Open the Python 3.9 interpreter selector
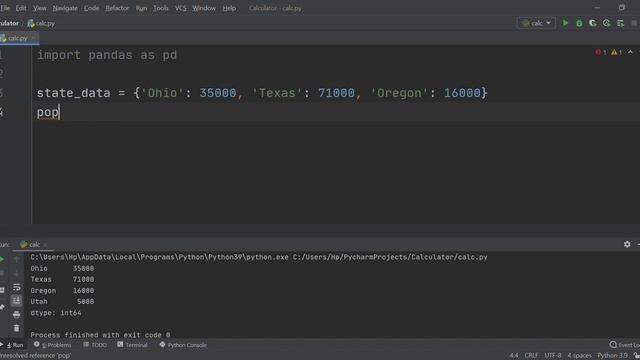This screenshot has height=360, width=640. coord(612,356)
